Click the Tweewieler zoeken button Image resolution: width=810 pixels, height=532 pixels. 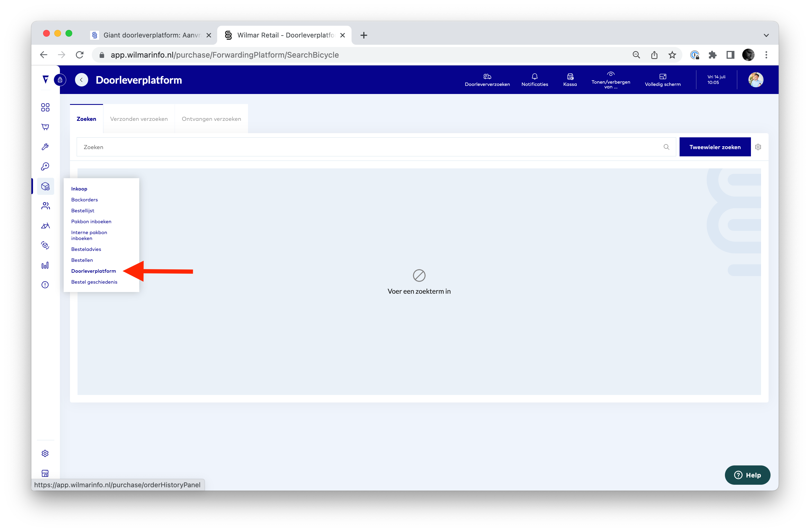pyautogui.click(x=715, y=147)
